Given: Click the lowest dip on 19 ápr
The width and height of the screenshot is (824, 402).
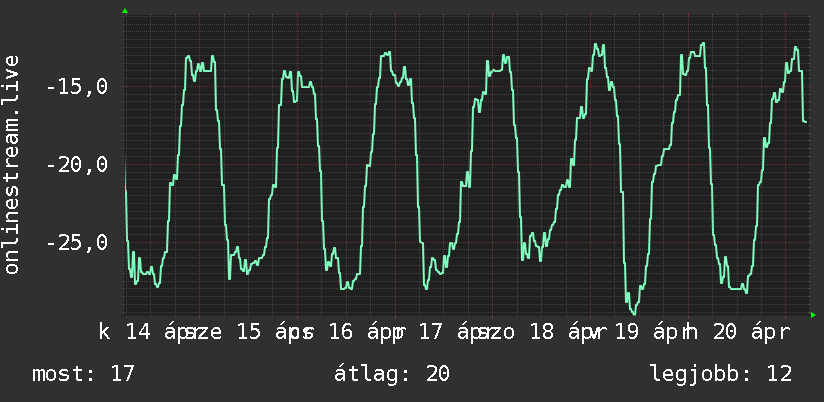Looking at the screenshot, I should [634, 313].
